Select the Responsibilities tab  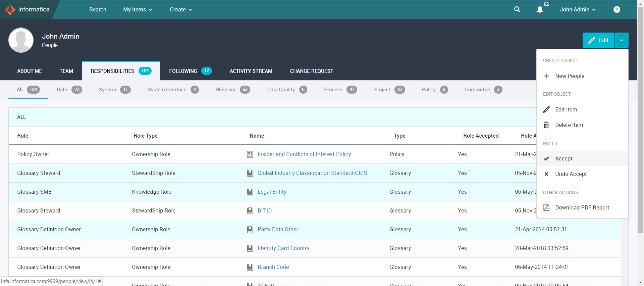tap(121, 71)
